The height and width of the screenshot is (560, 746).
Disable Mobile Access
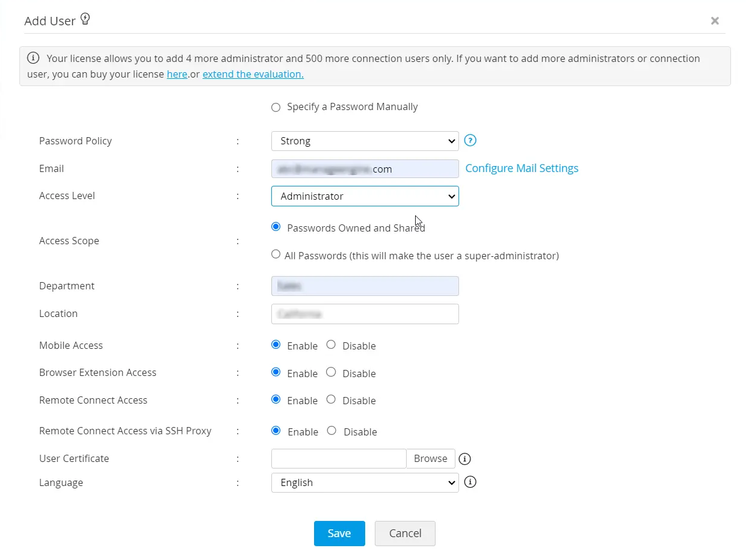(331, 345)
